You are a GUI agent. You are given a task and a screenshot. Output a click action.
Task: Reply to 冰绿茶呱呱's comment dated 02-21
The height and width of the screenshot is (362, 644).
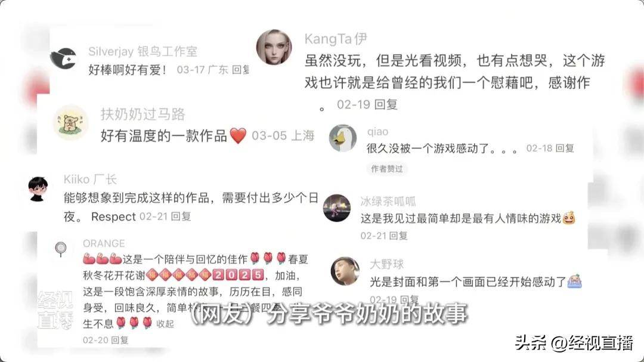tap(398, 236)
